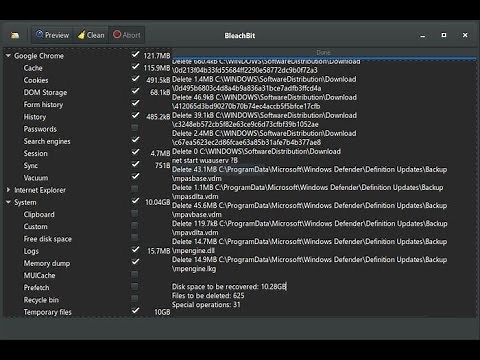This screenshot has height=360, width=480.
Task: Click the 10.04GB size value for System
Action: coord(158,202)
